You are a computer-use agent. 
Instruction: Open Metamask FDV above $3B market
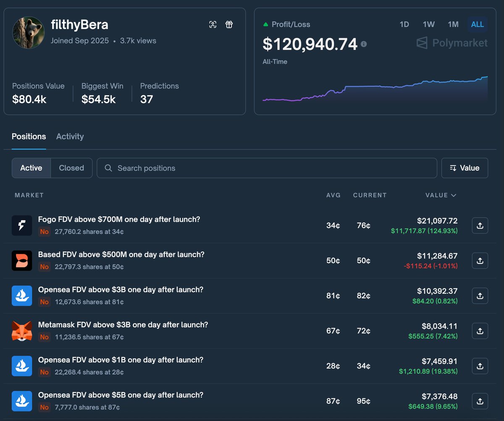123,325
